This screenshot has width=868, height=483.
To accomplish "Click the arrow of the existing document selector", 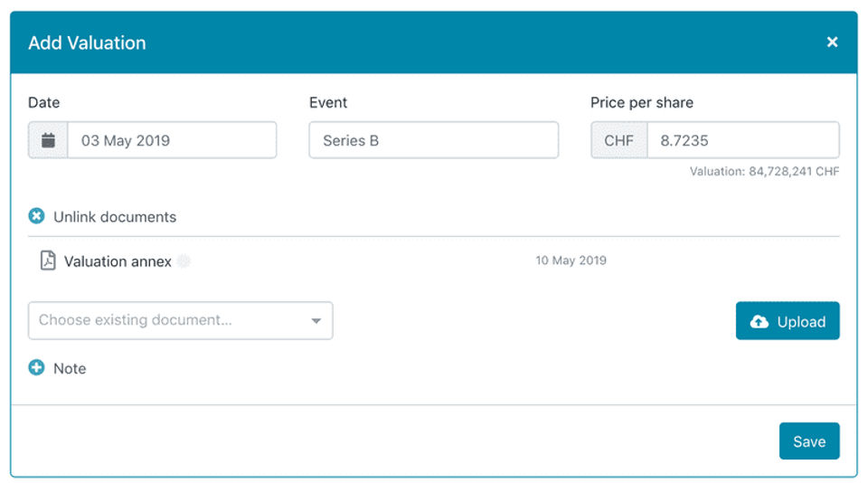I will click(x=316, y=321).
